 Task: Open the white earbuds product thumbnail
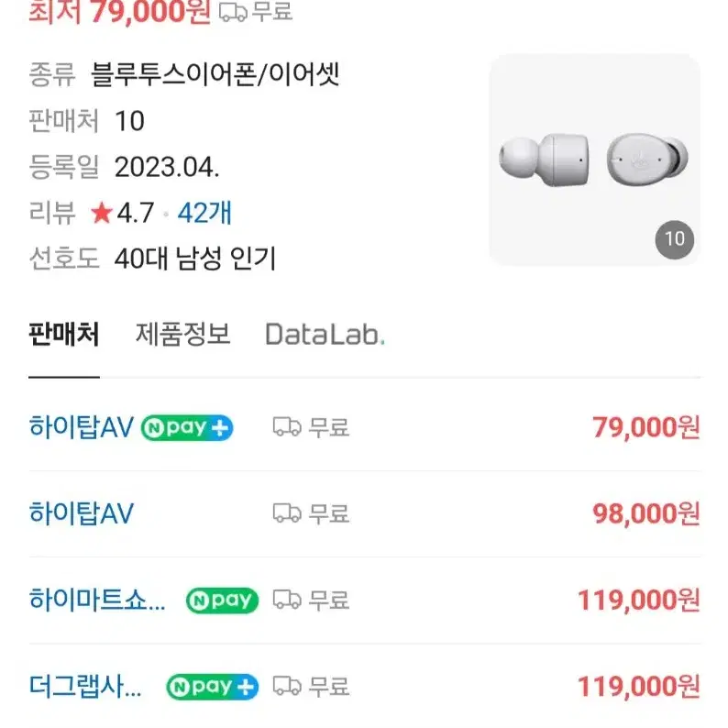coord(595,160)
